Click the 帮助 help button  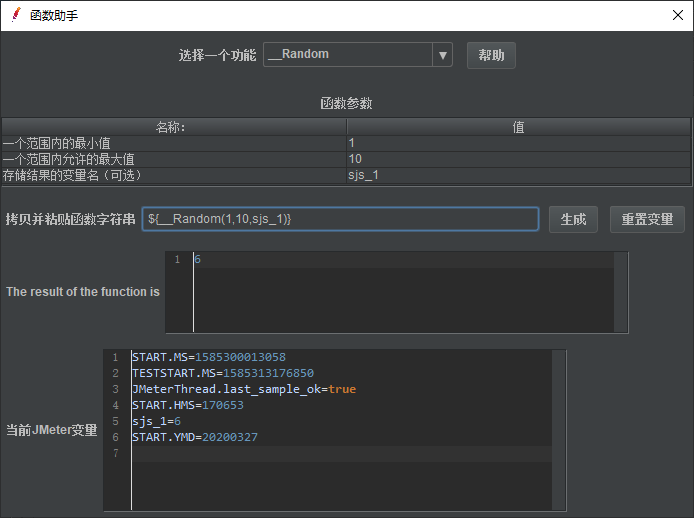[x=491, y=55]
